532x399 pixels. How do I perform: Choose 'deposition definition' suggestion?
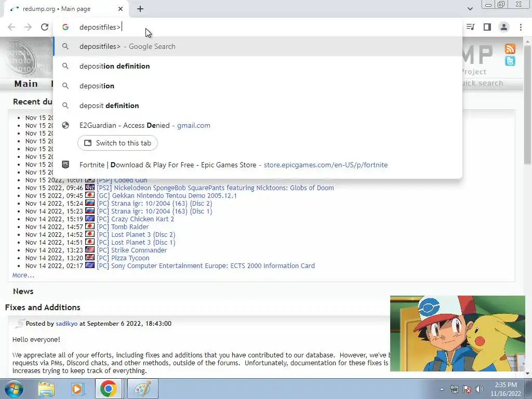[258, 66]
